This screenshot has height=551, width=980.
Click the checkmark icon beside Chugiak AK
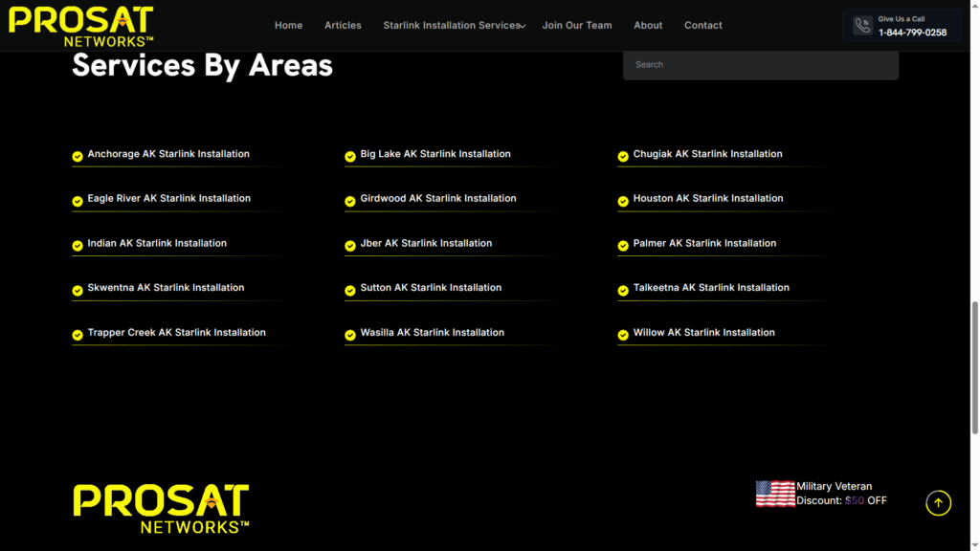point(623,156)
